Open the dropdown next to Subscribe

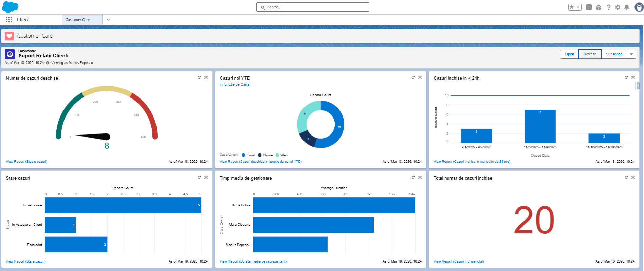[x=631, y=54]
